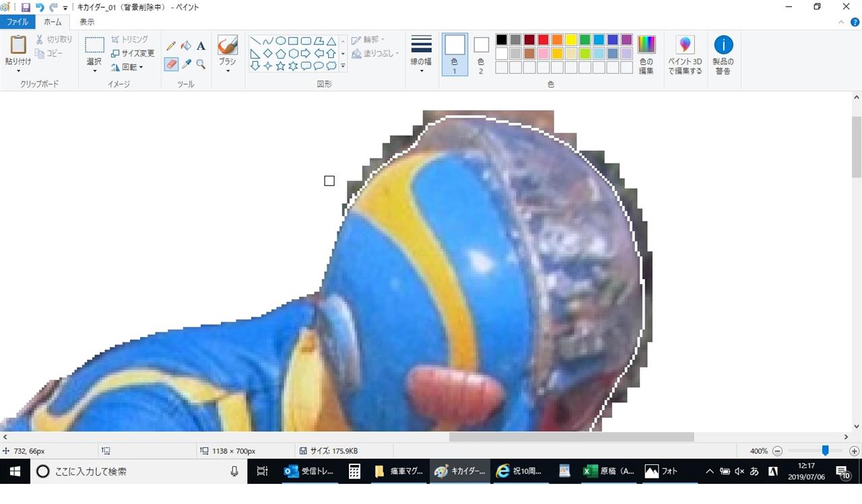Switch to the View (表示) tab
862x504 pixels.
click(87, 22)
